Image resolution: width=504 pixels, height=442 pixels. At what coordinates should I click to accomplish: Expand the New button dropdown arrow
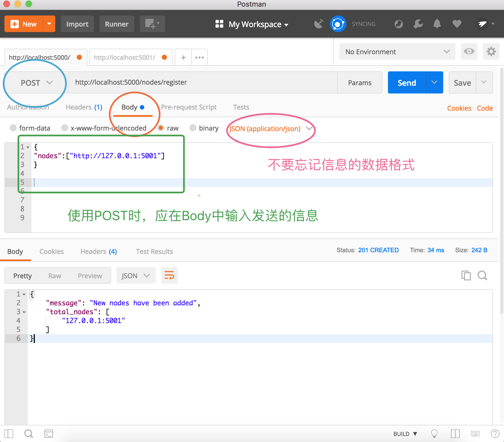tap(49, 24)
